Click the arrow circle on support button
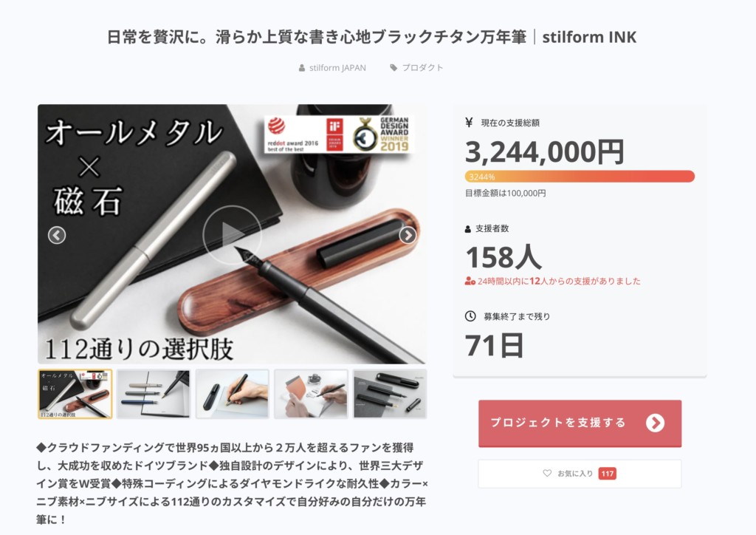The width and height of the screenshot is (756, 535). coord(656,423)
